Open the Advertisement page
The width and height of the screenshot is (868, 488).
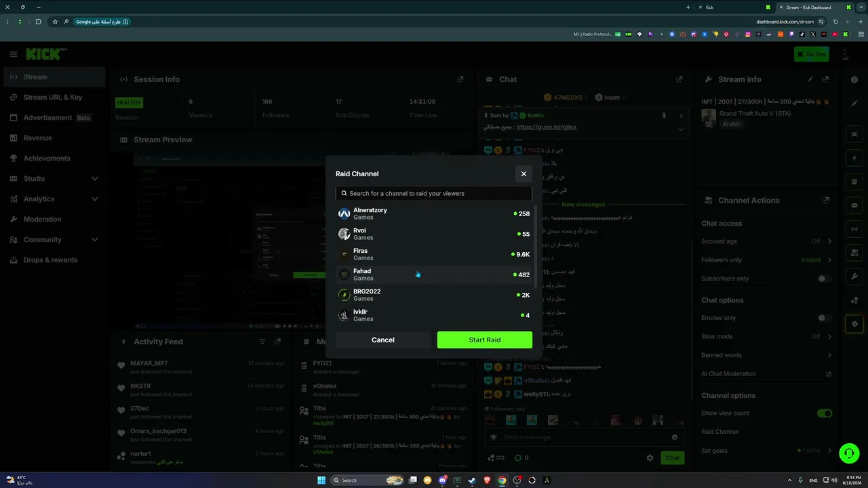[54, 117]
